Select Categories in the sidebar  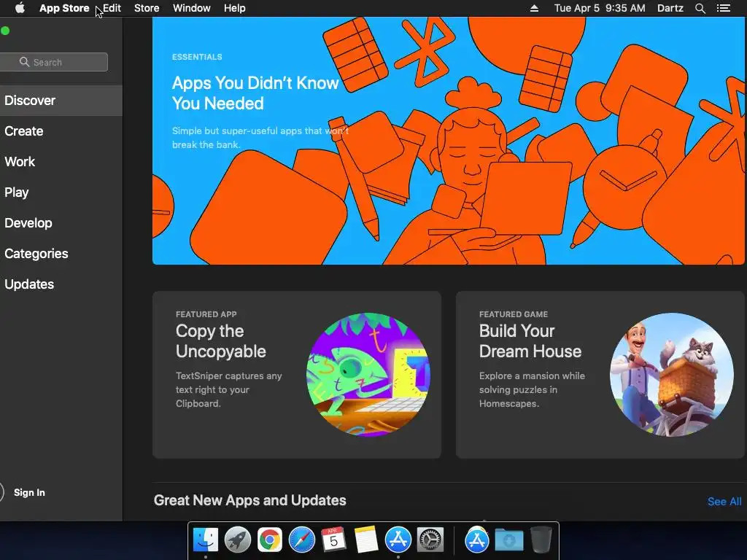coord(61,253)
